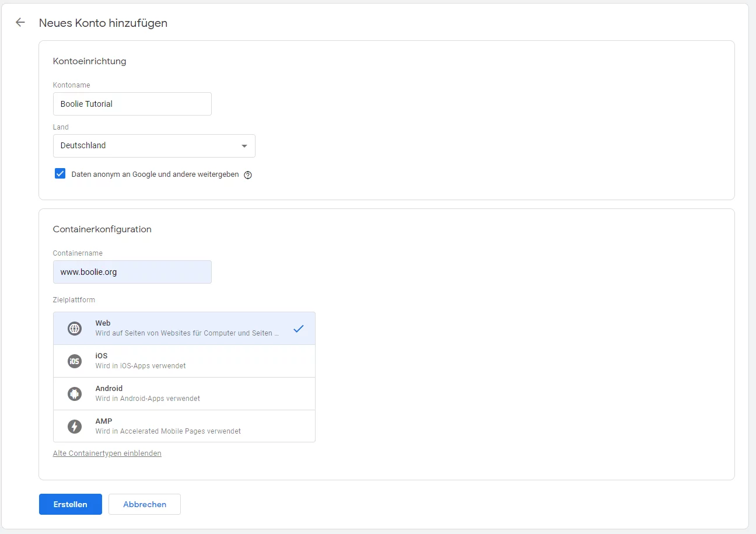Show Alte Containertypen einblenden link

point(107,453)
